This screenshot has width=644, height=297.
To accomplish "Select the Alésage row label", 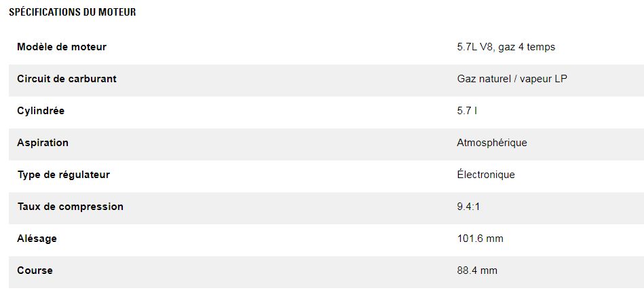I will coord(37,239).
